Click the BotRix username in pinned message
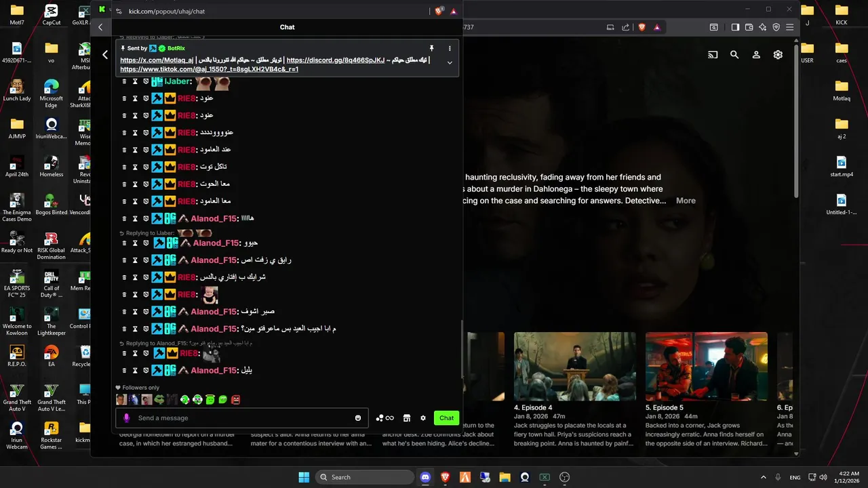The width and height of the screenshot is (868, 488). point(176,48)
